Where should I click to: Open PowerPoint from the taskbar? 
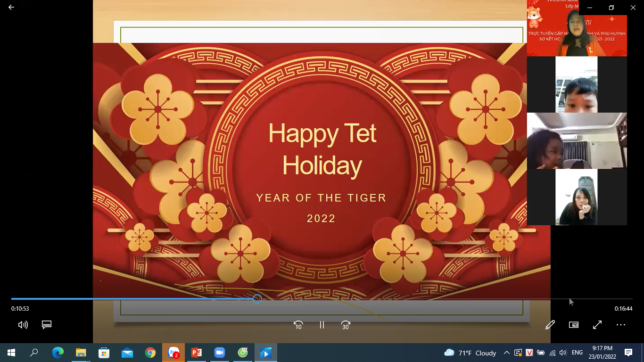[x=197, y=353]
